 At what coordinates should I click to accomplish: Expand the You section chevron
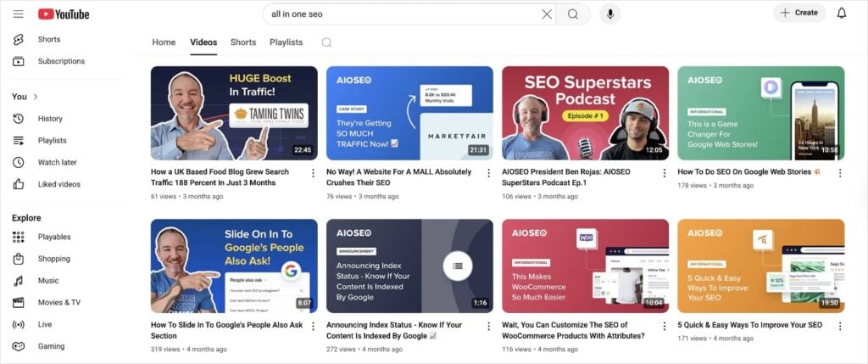click(36, 97)
